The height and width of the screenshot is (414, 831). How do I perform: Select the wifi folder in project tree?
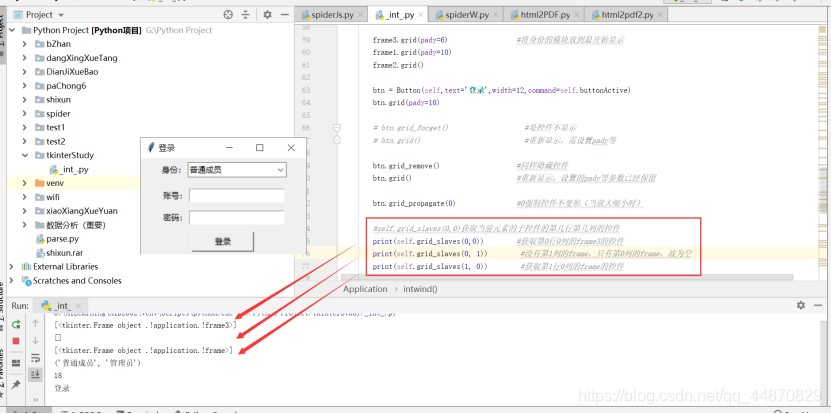[47, 197]
